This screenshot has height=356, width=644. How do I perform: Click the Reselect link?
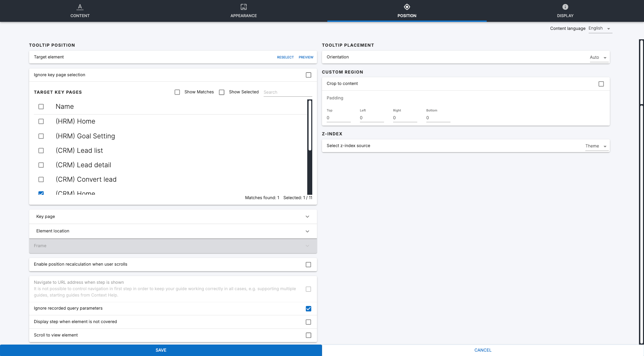(x=285, y=57)
